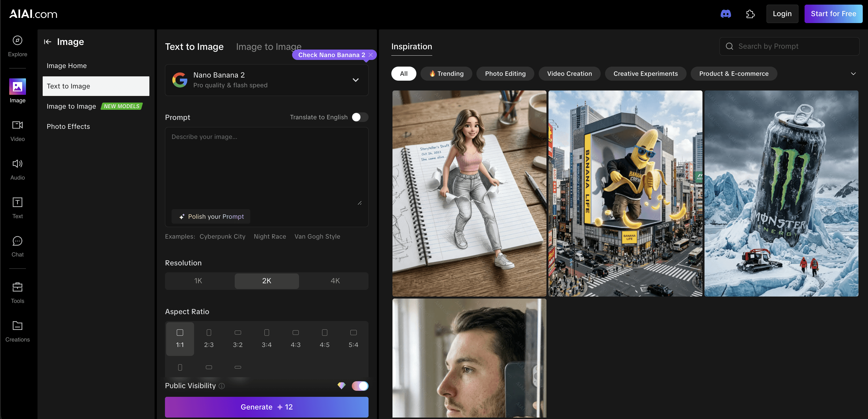Click Polish your Prompt button
This screenshot has width=868, height=419.
coord(211,217)
